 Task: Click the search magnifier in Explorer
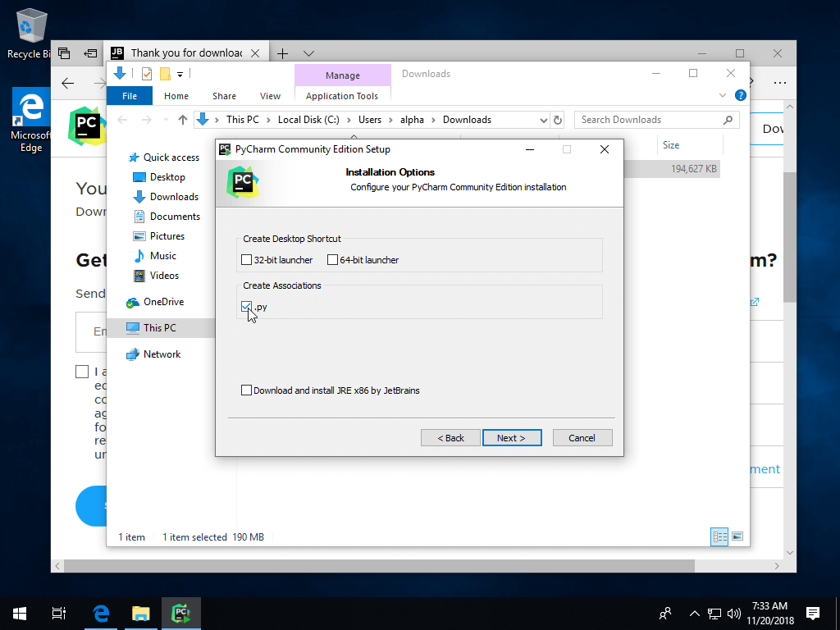click(x=728, y=120)
